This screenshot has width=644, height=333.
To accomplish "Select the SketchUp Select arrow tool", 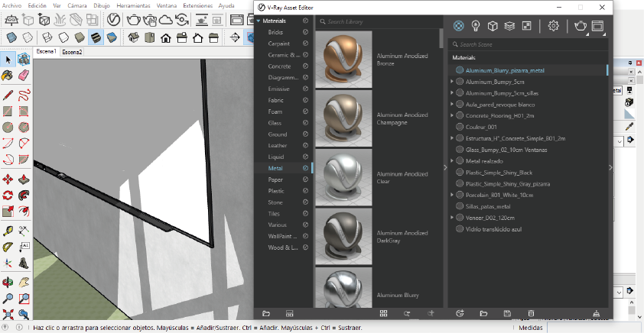I will [8, 60].
